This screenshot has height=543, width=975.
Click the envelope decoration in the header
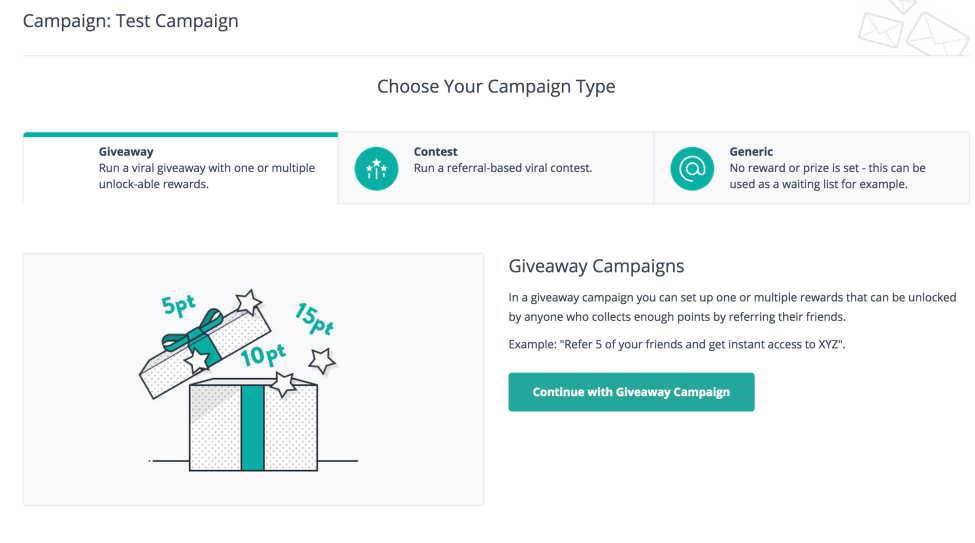coord(913,26)
